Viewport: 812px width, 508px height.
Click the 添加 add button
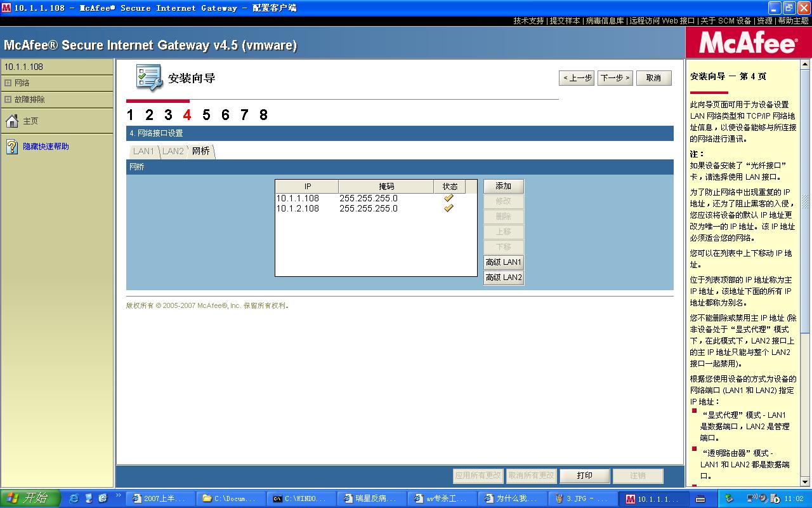[x=504, y=186]
